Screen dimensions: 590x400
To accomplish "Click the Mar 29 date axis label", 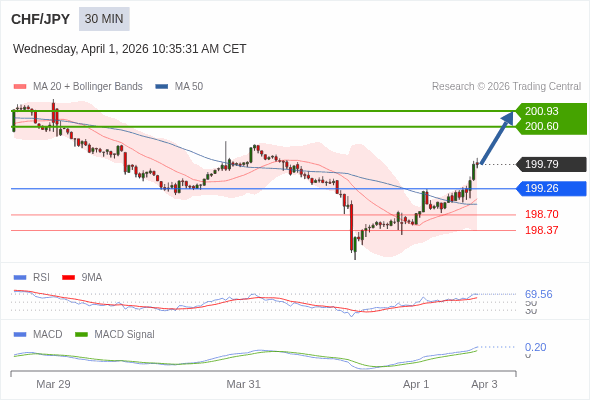I will click(x=53, y=384).
